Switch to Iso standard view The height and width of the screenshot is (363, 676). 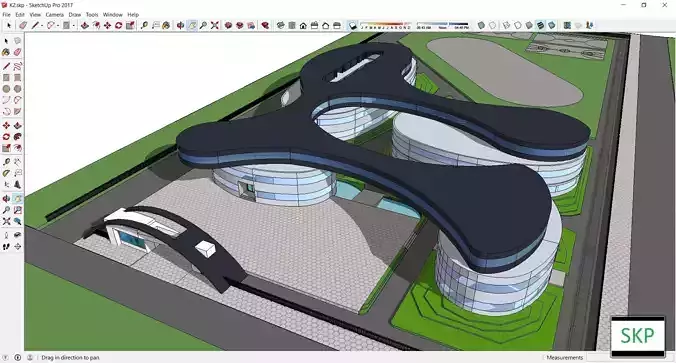tap(281, 26)
